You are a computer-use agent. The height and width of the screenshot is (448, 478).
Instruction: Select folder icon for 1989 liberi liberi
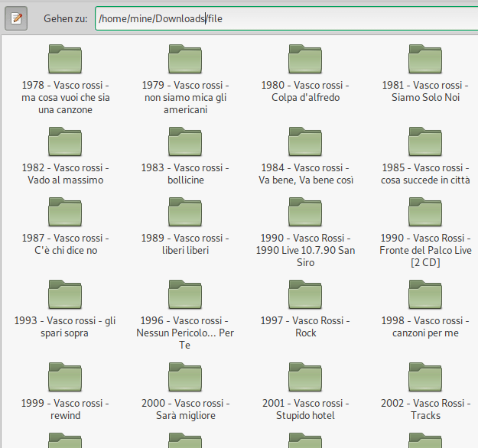[185, 212]
